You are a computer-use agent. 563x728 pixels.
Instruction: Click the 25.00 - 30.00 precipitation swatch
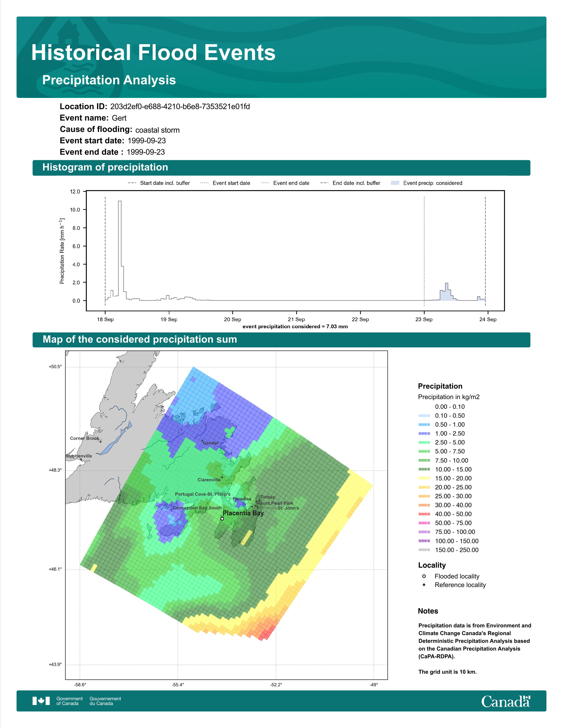424,496
